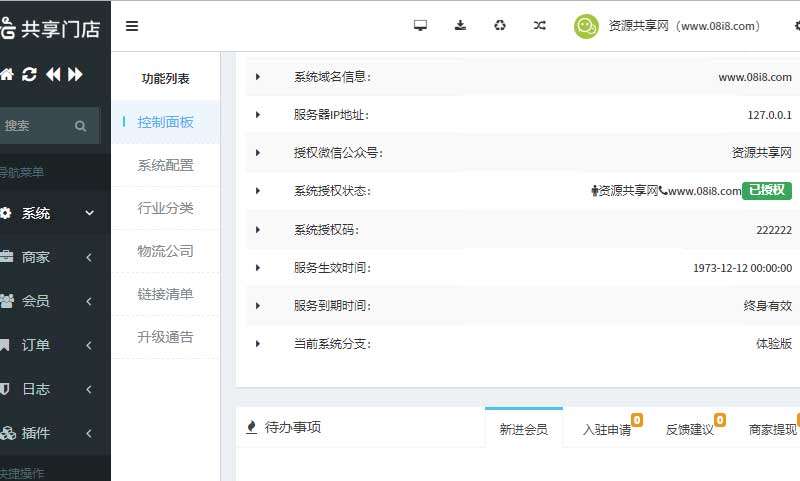This screenshot has width=800, height=481.
Task: Click the fire icon beside 待办事项
Action: (x=252, y=427)
